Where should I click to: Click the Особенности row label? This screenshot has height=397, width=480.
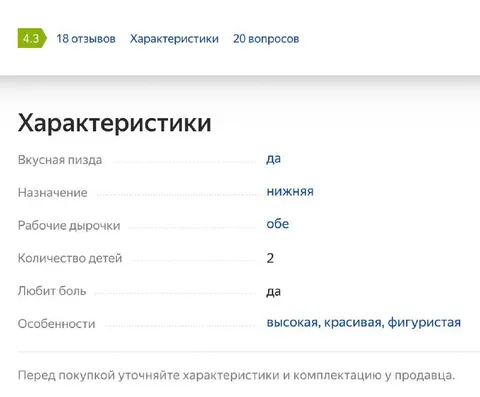pos(56,324)
